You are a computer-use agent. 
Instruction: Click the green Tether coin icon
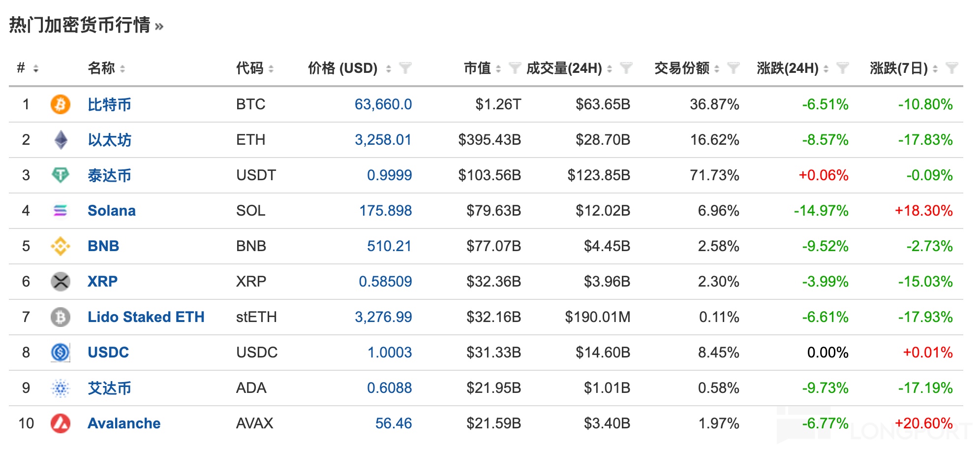[x=60, y=175]
